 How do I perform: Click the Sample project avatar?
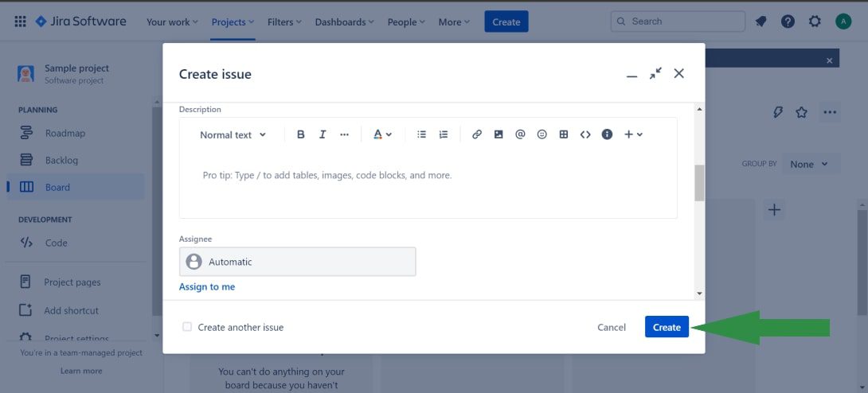click(x=25, y=73)
